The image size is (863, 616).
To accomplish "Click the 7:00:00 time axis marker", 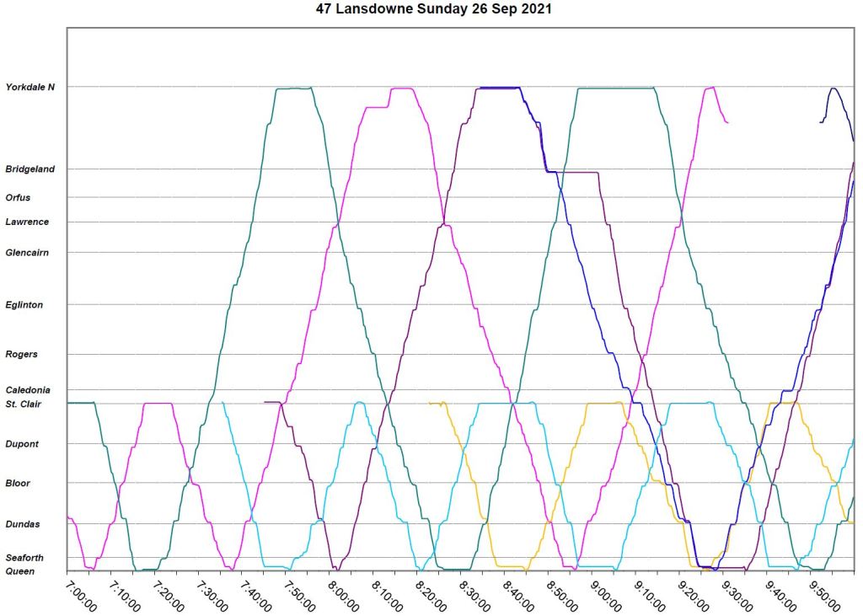I will point(81,593).
